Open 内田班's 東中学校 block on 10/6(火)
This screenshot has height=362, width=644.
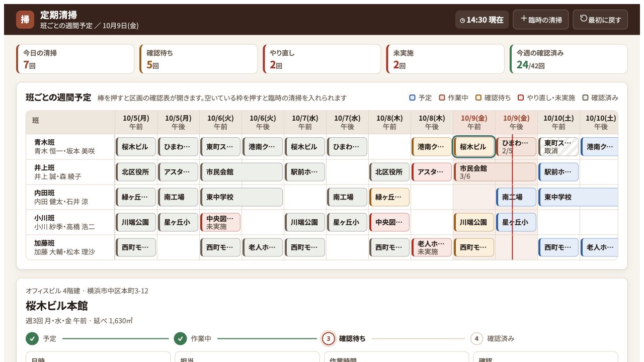[242, 197]
